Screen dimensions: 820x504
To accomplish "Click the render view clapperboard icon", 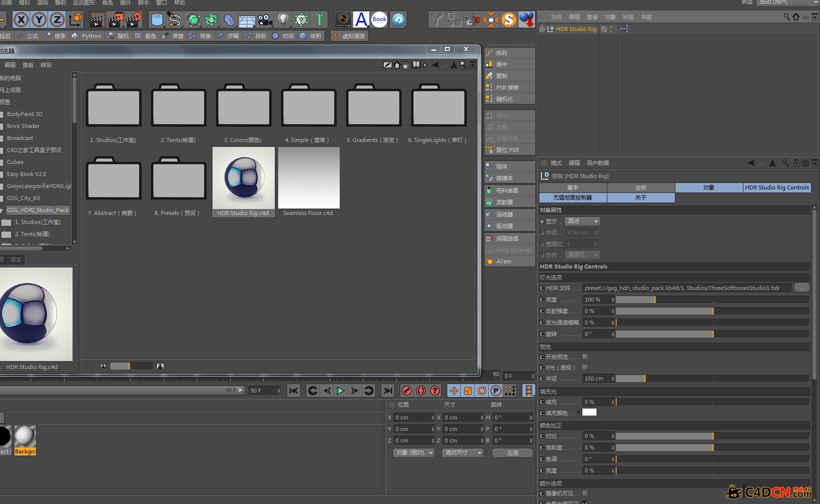I will coord(97,20).
